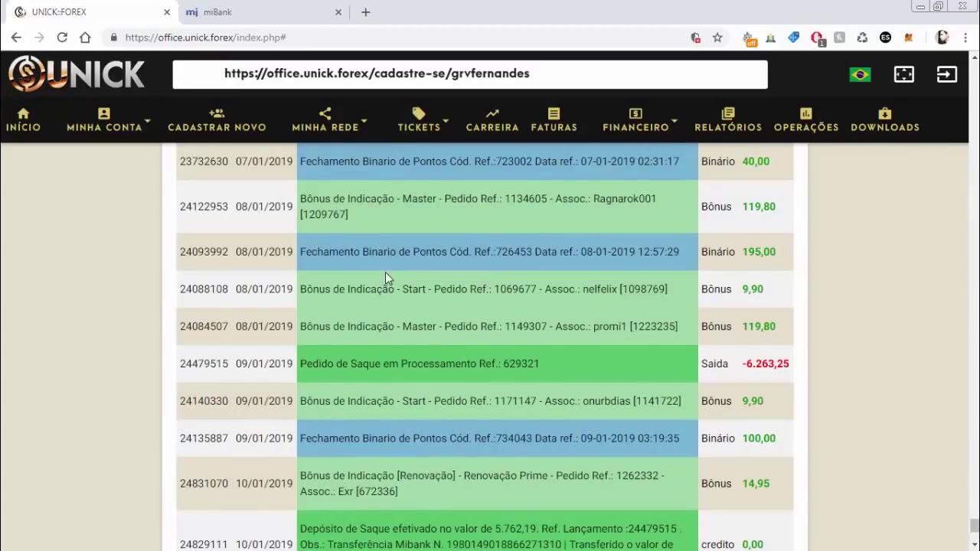Click the UNICK logo

point(77,74)
